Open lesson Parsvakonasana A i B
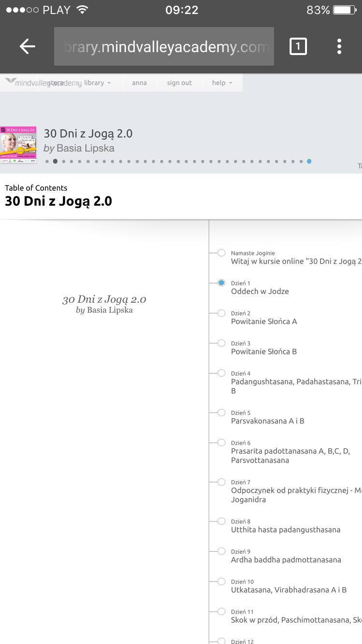Viewport: 362px width, 644px height. coord(267,421)
